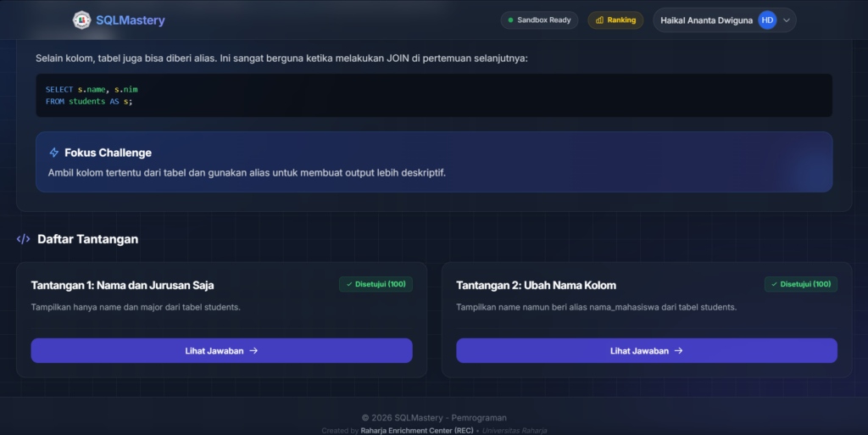Click the checkmark in Tantangan 2 Disetujui badge

pyautogui.click(x=775, y=284)
